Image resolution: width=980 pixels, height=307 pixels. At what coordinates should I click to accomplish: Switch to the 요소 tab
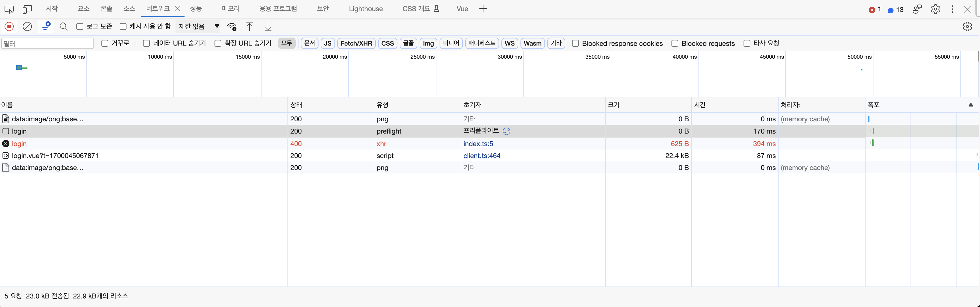(84, 9)
